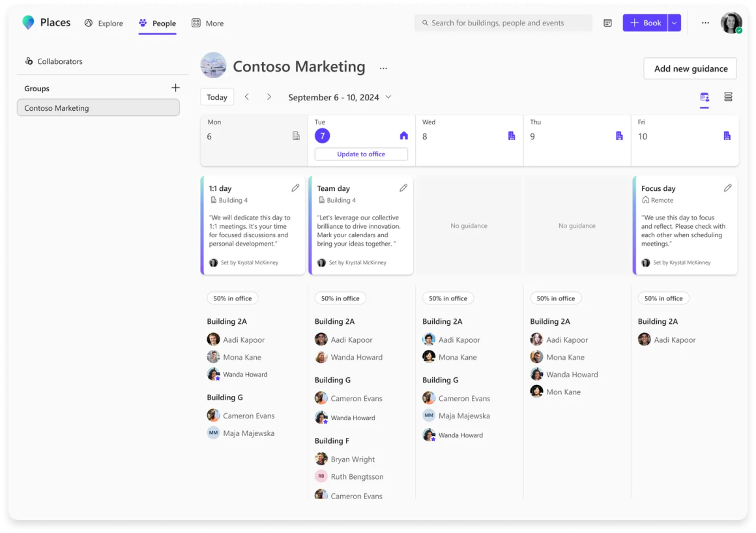Viewport: 756px width, 533px height.
Task: Open the calendar icon next to search
Action: coord(607,23)
